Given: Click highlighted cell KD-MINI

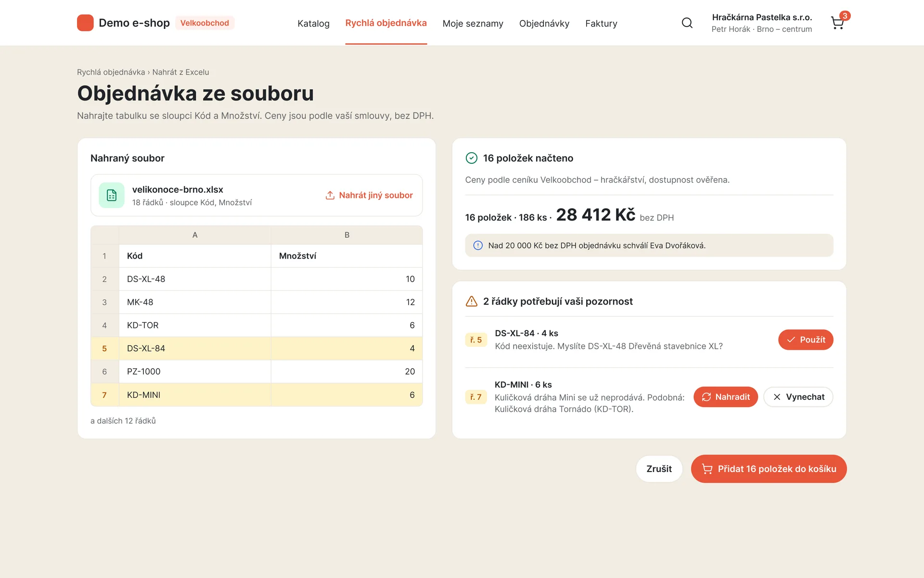Looking at the screenshot, I should click(x=195, y=395).
